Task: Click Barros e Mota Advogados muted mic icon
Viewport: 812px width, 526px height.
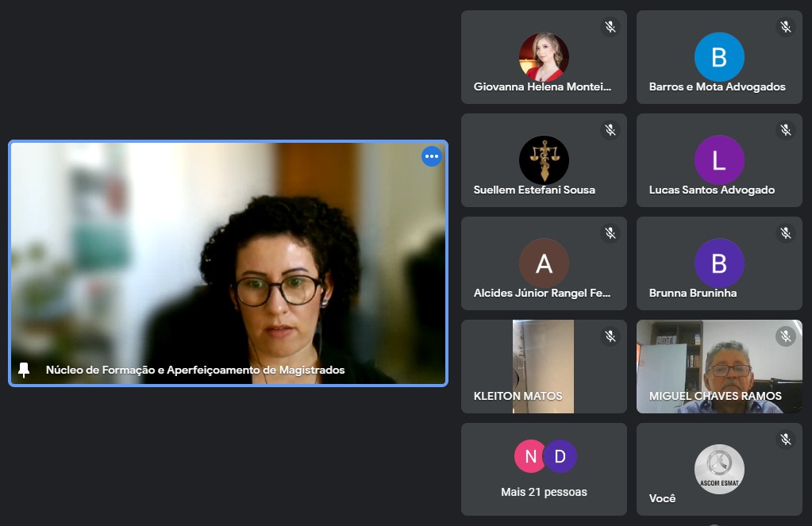Action: [785, 27]
